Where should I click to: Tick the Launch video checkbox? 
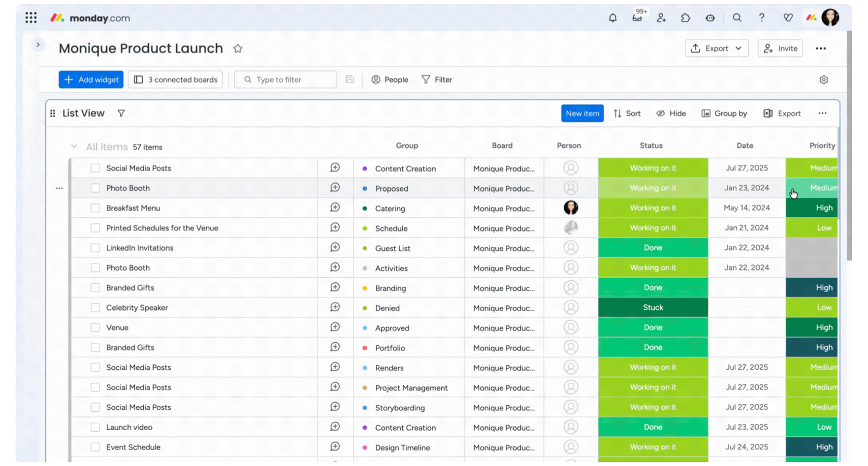pos(95,427)
